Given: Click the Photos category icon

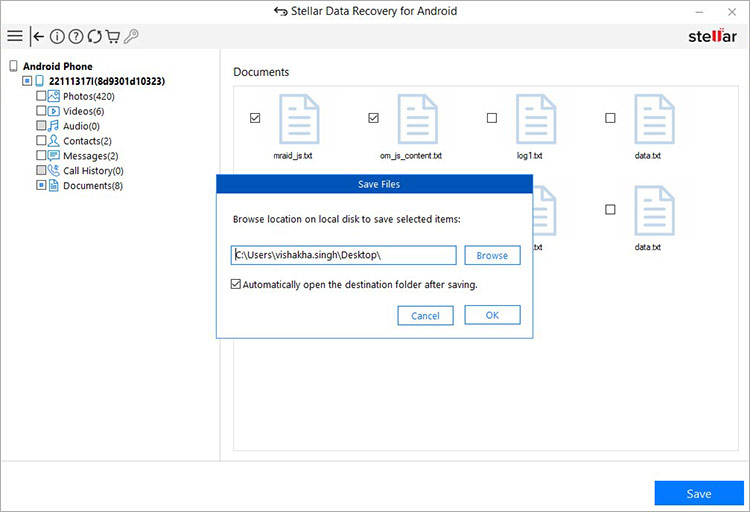Looking at the screenshot, I should pos(54,96).
